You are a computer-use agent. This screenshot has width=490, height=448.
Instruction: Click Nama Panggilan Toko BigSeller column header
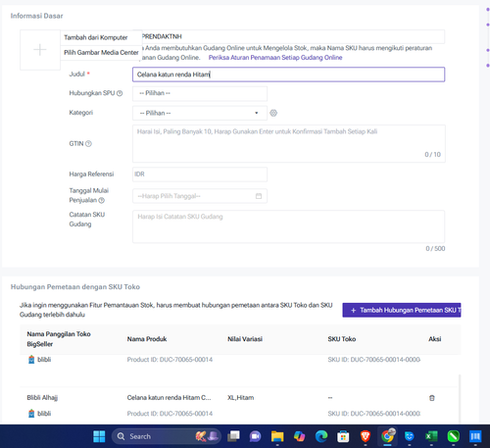pos(59,339)
